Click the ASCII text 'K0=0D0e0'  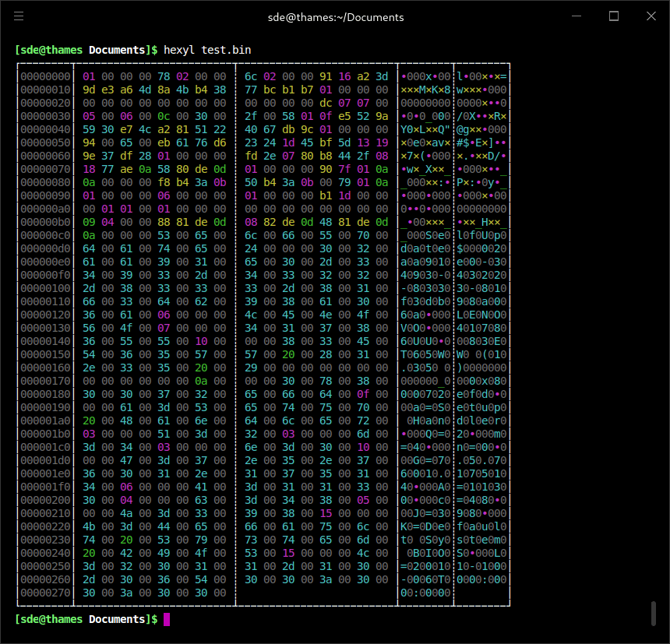click(x=425, y=526)
